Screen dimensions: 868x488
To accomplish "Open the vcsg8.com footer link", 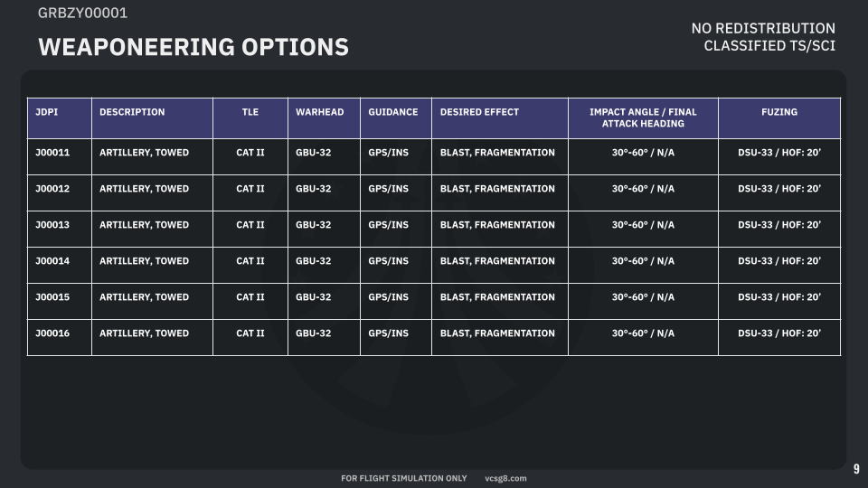I will pos(505,478).
